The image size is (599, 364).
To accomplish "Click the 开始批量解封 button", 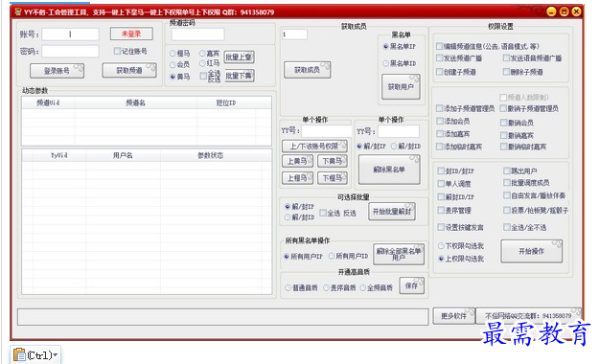I will tap(392, 212).
